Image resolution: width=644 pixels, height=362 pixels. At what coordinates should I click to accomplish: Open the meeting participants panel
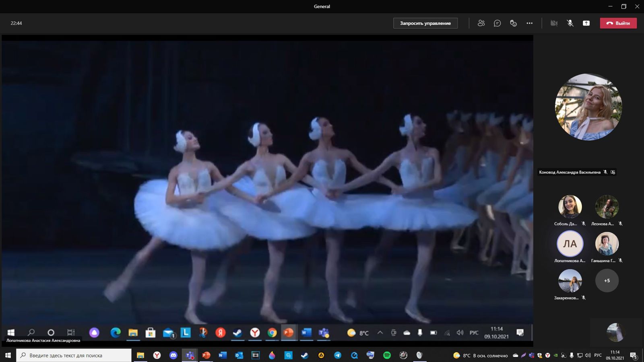coord(481,23)
